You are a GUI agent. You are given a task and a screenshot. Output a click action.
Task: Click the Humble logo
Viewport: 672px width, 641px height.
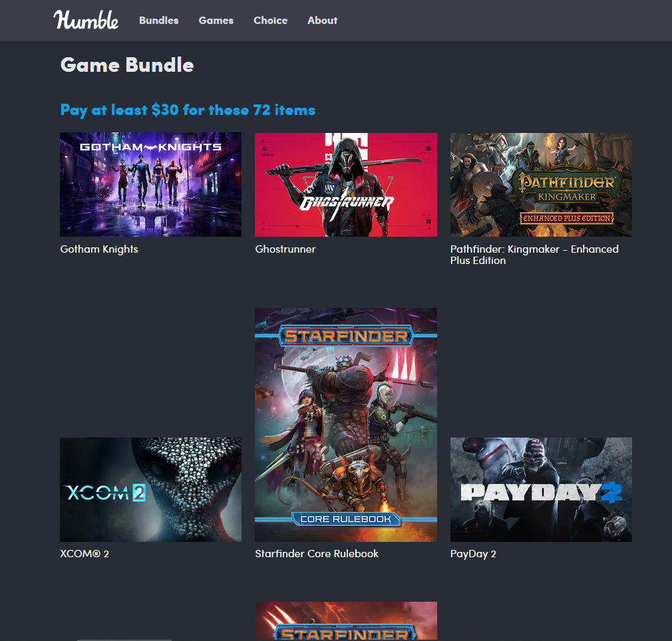[x=86, y=20]
